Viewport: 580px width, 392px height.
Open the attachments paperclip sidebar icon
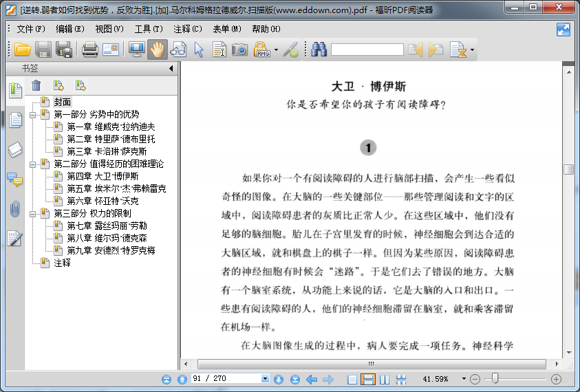tap(15, 209)
